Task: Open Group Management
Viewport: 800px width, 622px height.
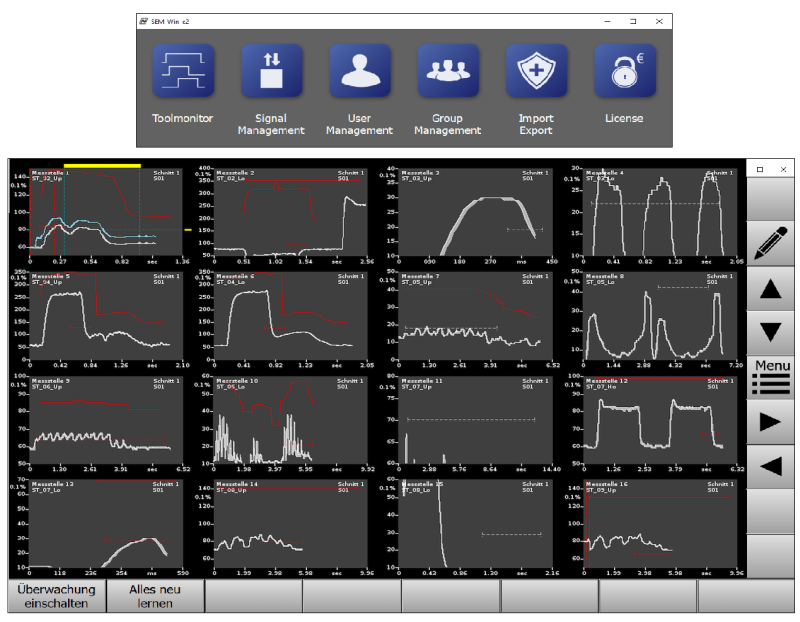Action: click(447, 71)
